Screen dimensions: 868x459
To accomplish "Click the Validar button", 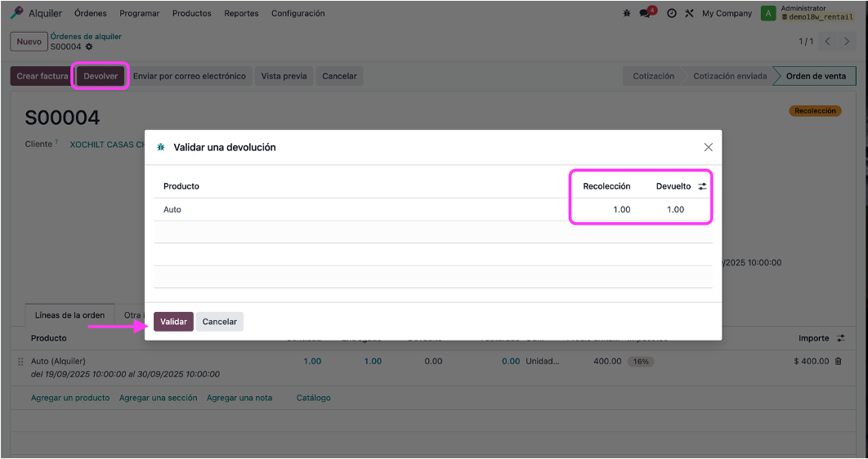I will coord(173,322).
